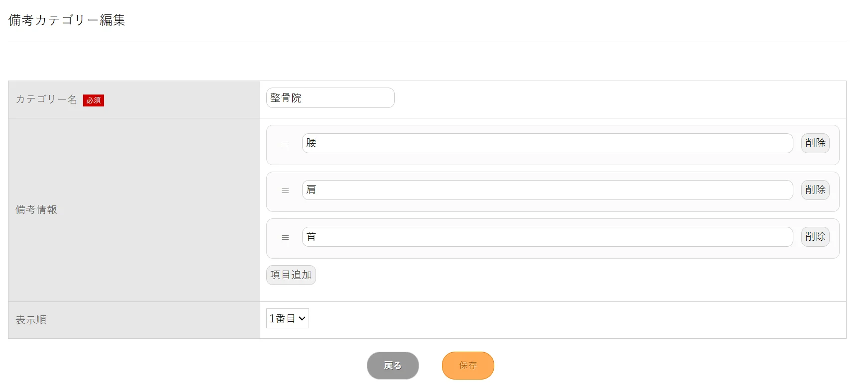868x386 pixels.
Task: Focus the text field containing 肩
Action: tap(547, 190)
